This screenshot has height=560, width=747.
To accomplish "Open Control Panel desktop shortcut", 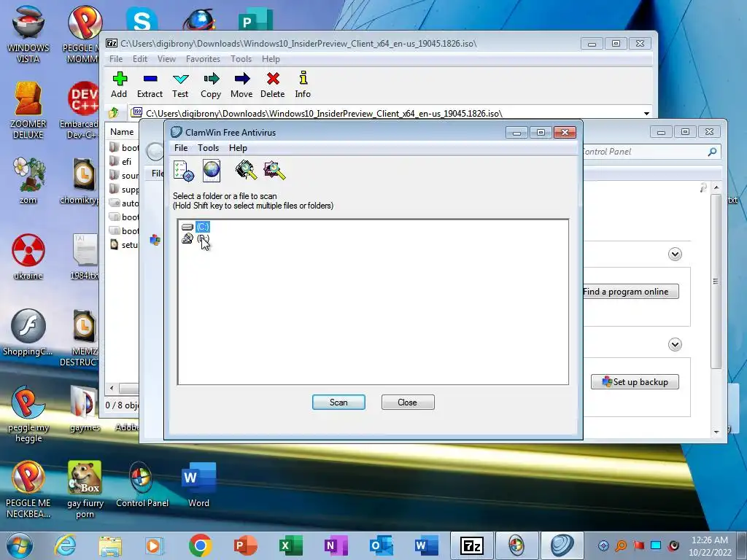I will (142, 485).
